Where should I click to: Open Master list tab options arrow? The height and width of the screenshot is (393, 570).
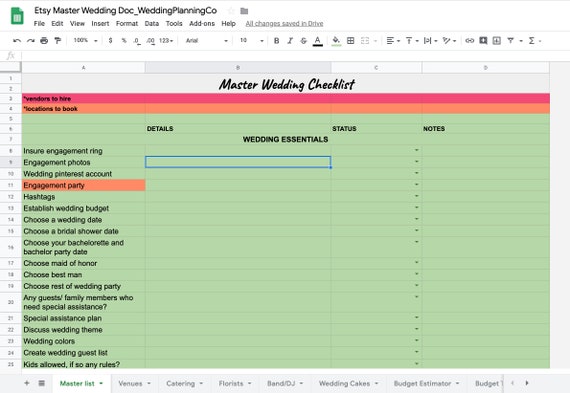[101, 383]
